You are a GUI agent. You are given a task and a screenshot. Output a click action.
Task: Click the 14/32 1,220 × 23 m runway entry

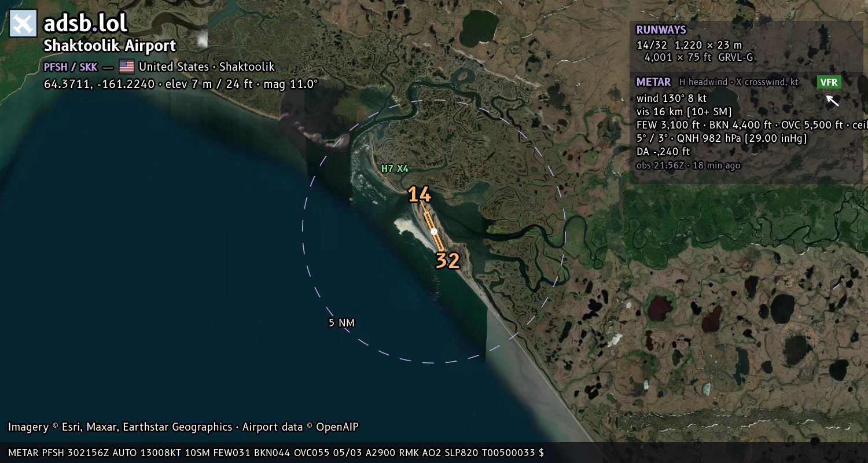pyautogui.click(x=689, y=45)
